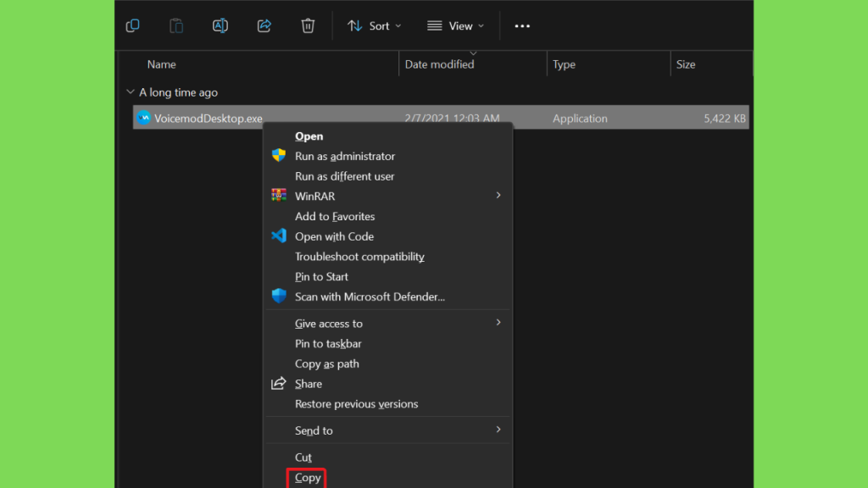Open the View dropdown
868x488 pixels.
point(455,26)
